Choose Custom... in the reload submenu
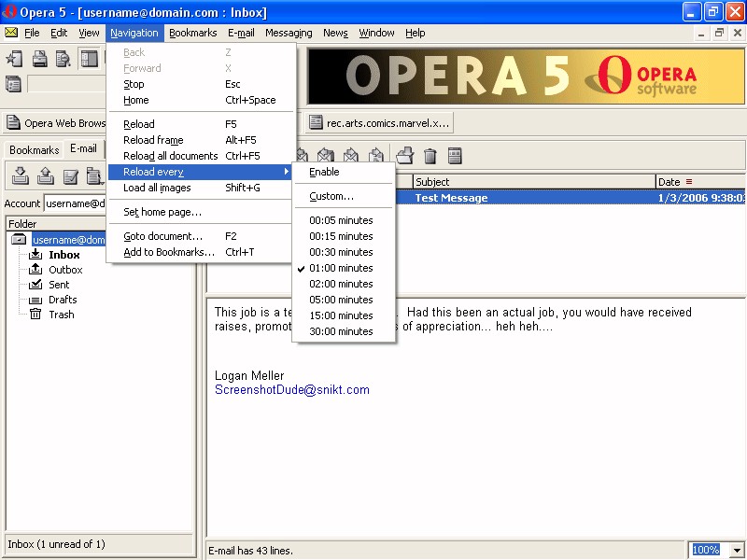The width and height of the screenshot is (747, 560). point(344,196)
